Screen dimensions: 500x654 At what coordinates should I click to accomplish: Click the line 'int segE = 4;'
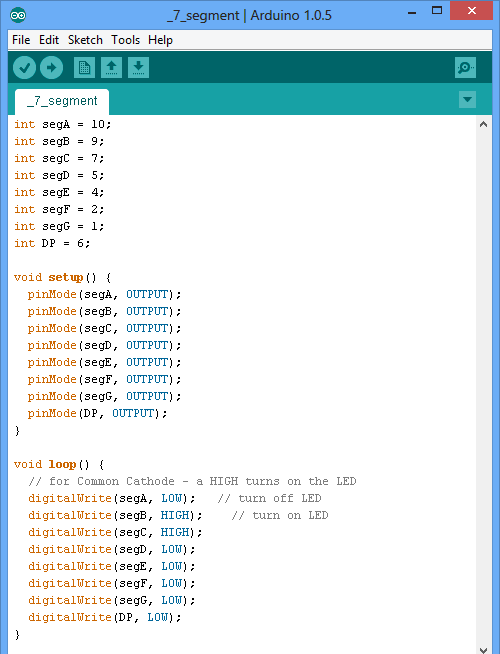click(59, 192)
